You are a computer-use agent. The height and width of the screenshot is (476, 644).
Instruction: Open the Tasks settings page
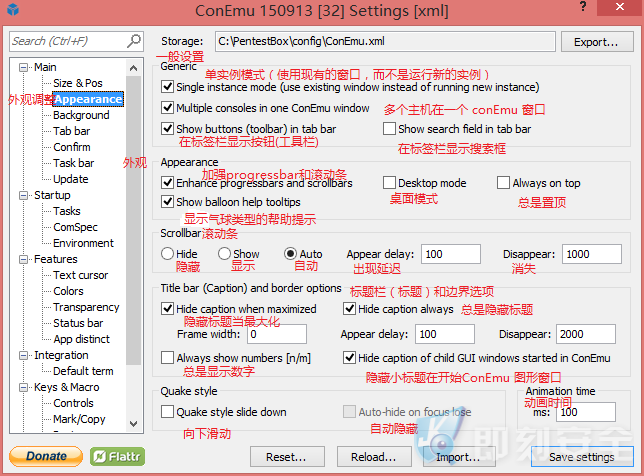[67, 211]
